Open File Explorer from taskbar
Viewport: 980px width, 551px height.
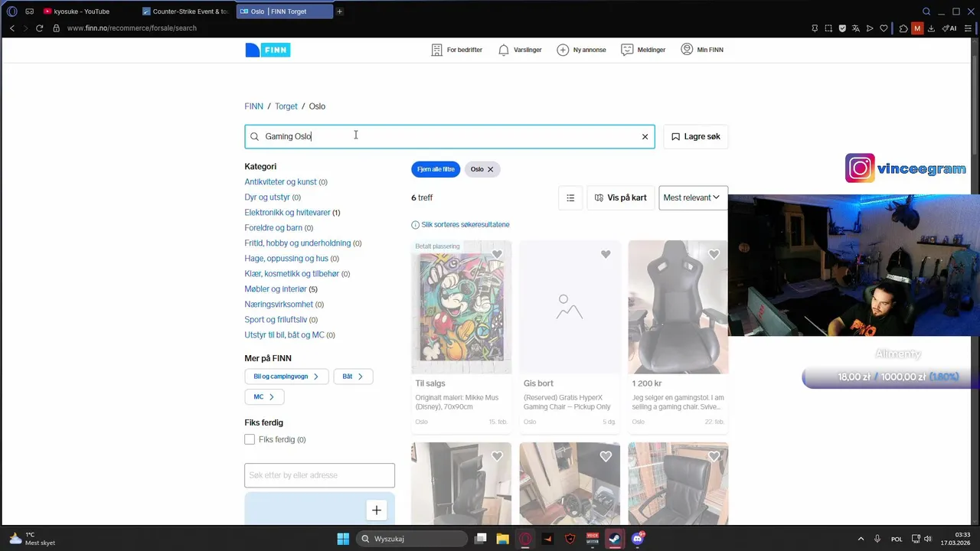coord(502,539)
